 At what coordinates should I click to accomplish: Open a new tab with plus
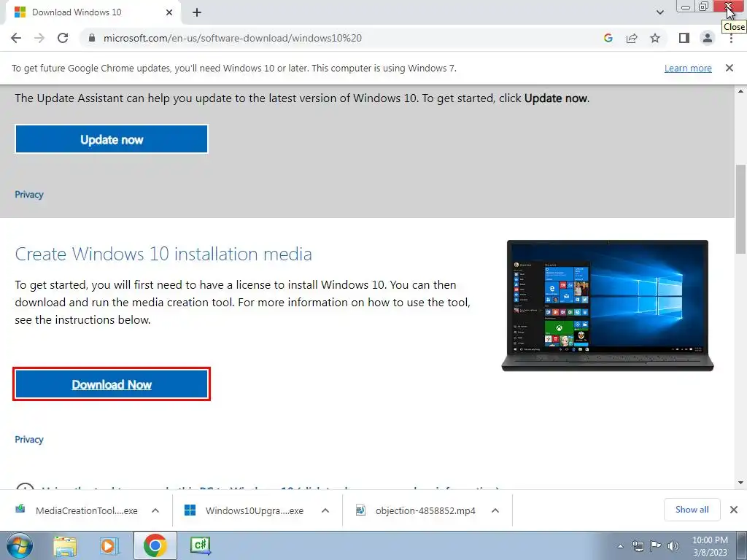click(197, 12)
